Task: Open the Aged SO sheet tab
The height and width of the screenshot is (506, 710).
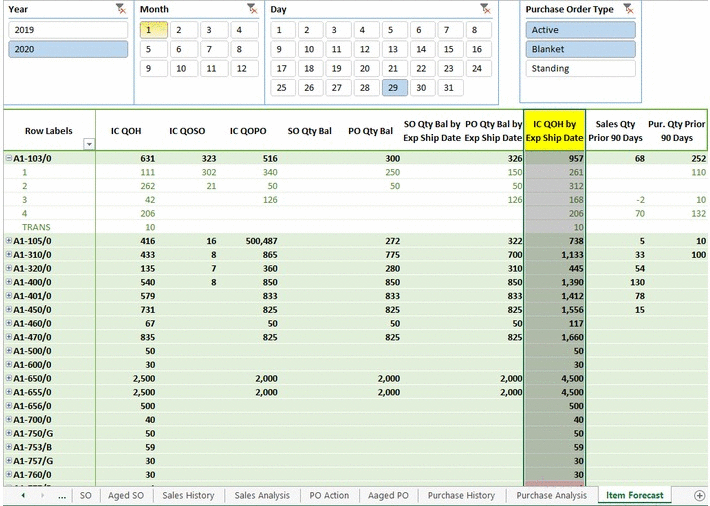Action: (x=126, y=496)
